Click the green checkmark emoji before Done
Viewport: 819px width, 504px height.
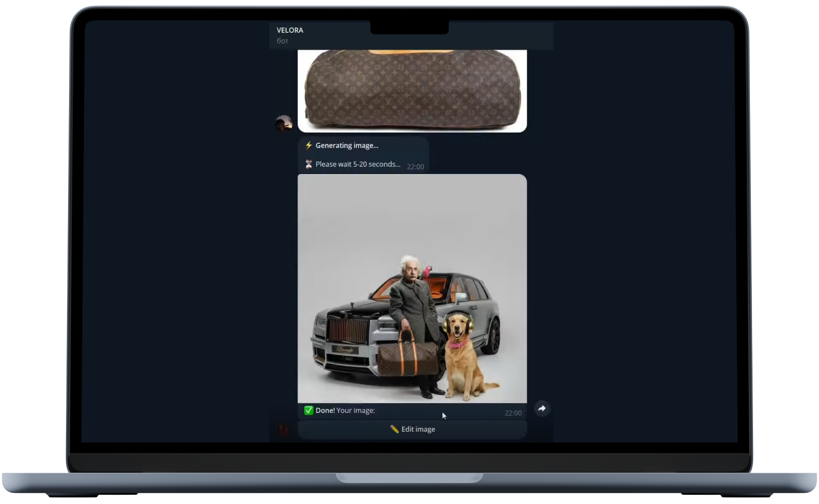309,410
